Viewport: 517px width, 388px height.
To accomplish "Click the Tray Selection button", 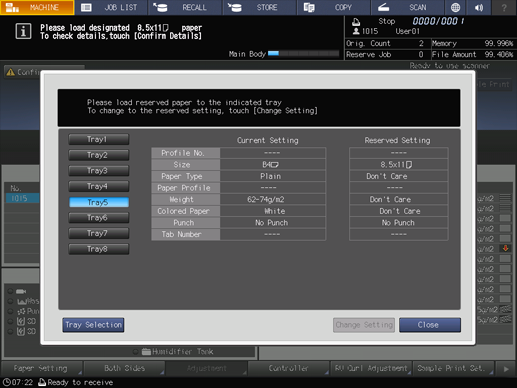I will tap(93, 325).
